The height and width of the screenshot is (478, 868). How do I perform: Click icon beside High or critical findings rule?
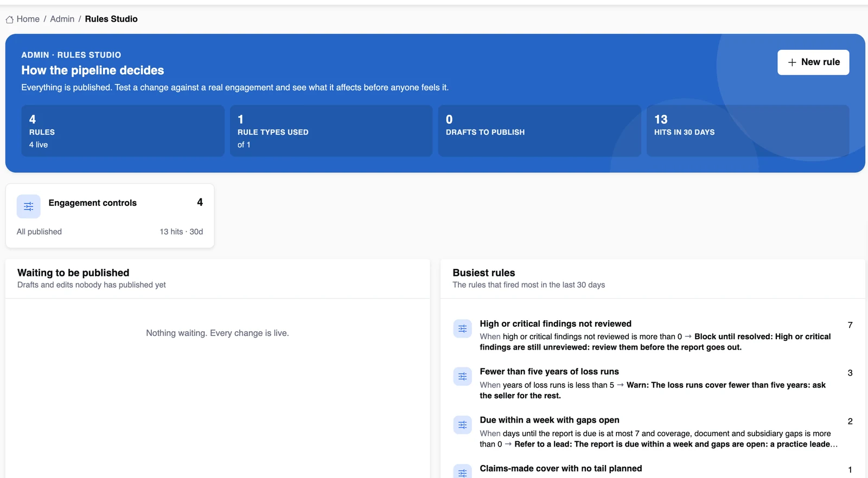462,328
